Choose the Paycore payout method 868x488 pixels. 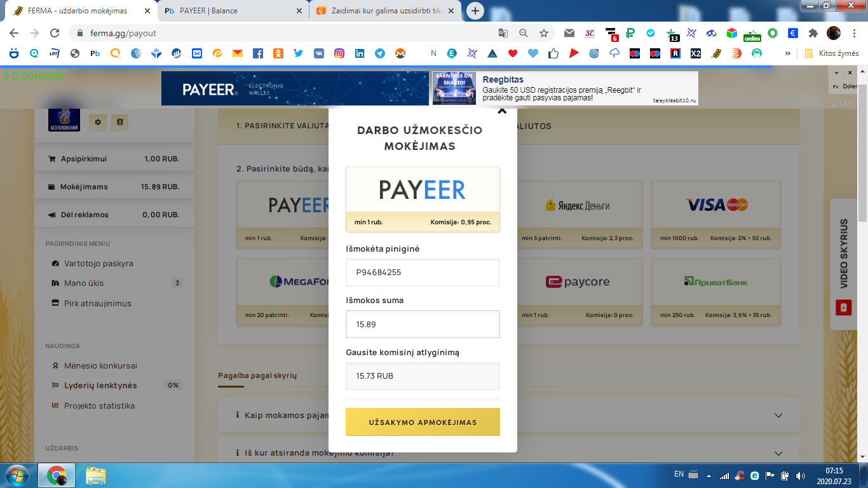click(x=578, y=292)
